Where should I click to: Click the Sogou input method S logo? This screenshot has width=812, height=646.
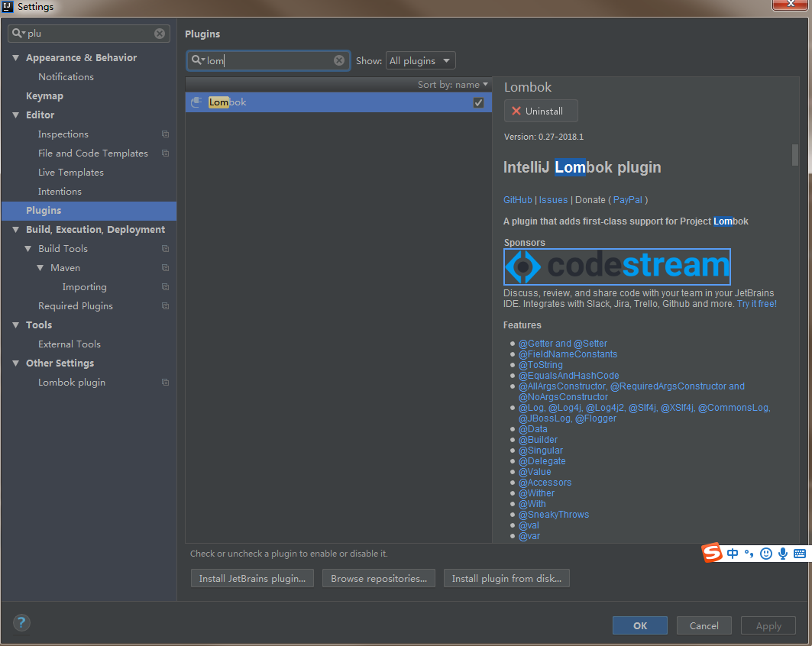point(712,552)
